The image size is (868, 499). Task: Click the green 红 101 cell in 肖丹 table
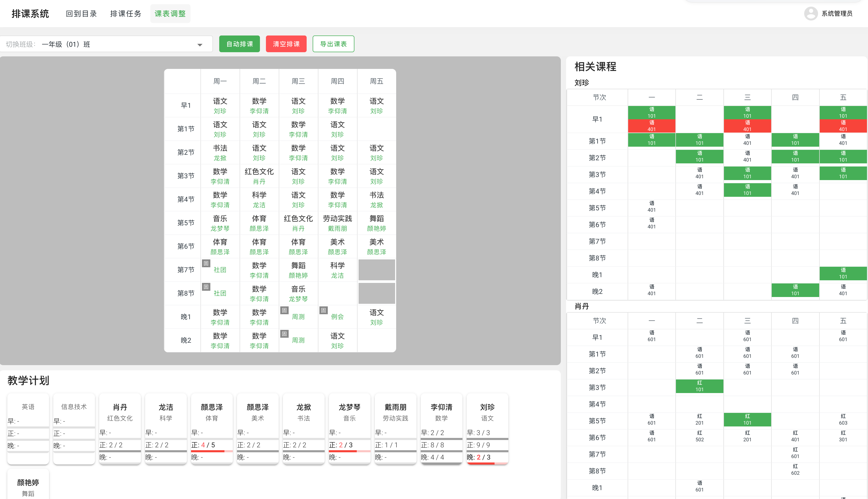(699, 386)
